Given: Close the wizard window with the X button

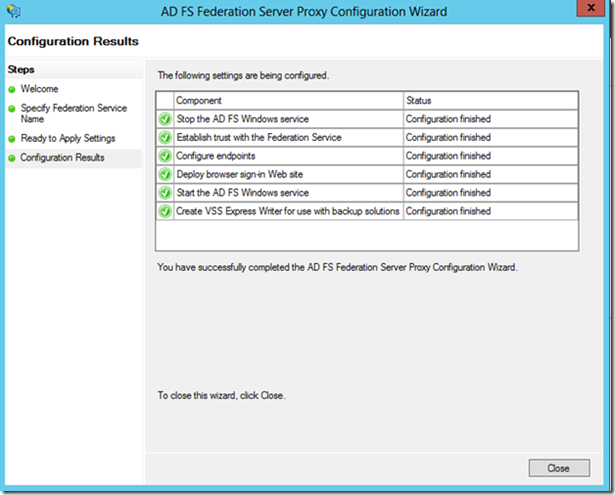Looking at the screenshot, I should coord(591,8).
